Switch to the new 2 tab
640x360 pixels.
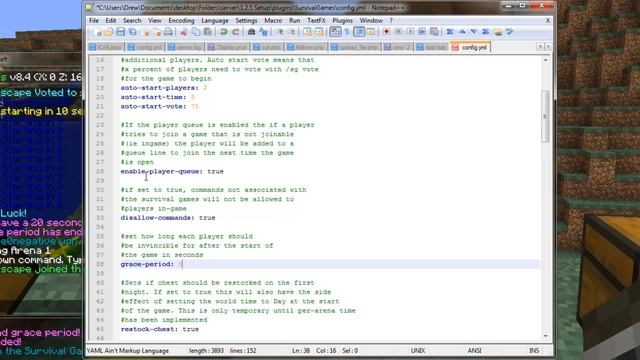(398, 47)
